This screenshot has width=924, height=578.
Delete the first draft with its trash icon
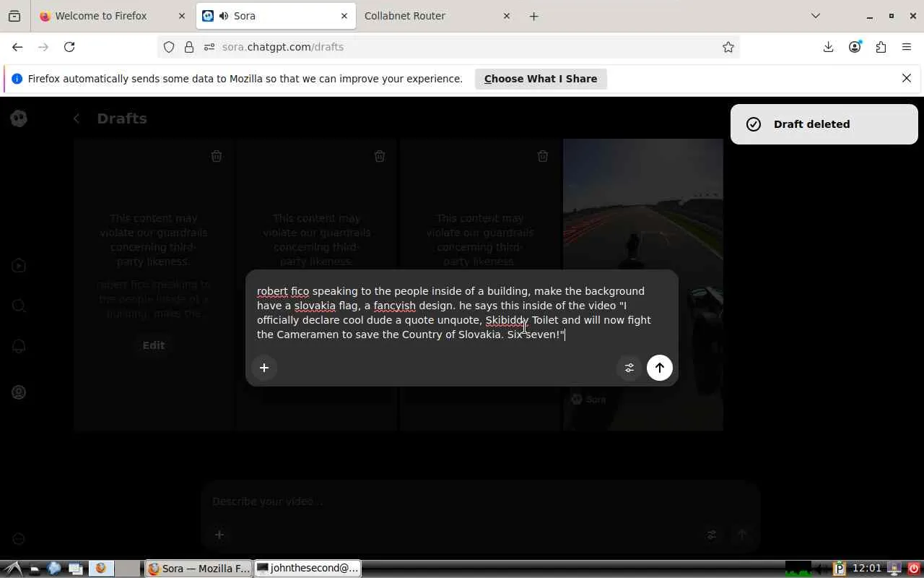[x=217, y=156]
